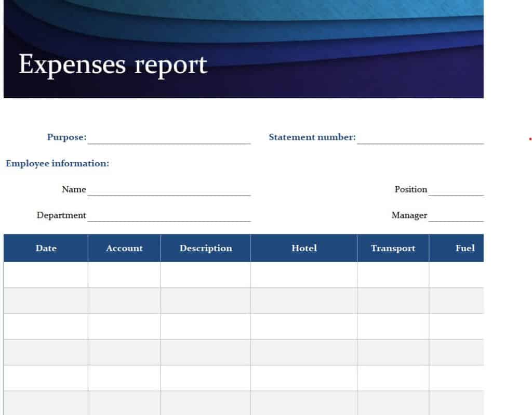Screen dimensions: 532x415
Task: Select the Purpose: label
Action: pos(66,137)
